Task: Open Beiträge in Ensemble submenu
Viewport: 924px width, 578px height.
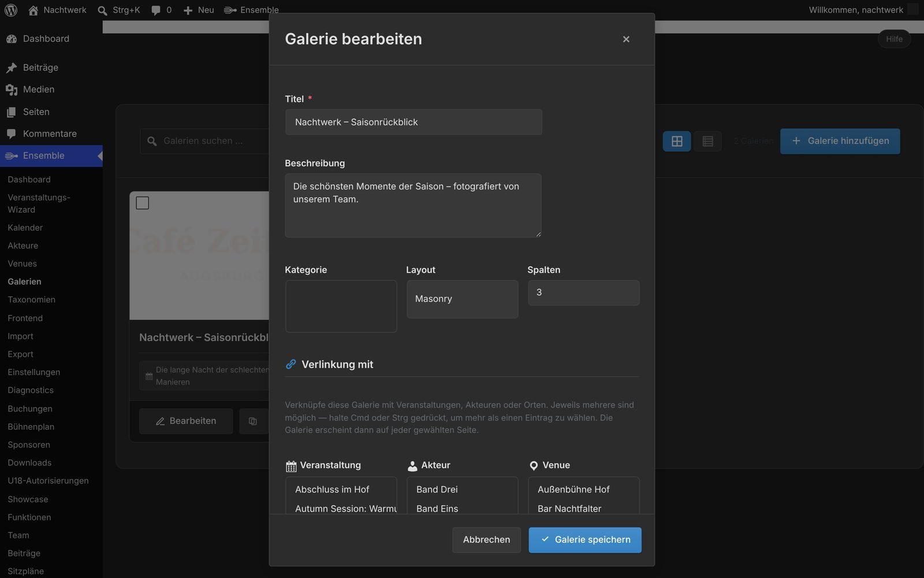Action: (24, 553)
